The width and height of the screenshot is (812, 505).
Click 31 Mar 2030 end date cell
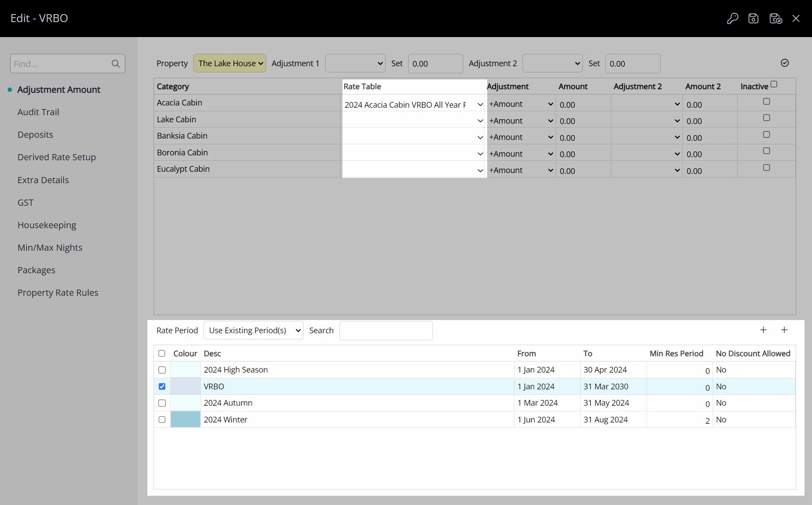pyautogui.click(x=613, y=386)
